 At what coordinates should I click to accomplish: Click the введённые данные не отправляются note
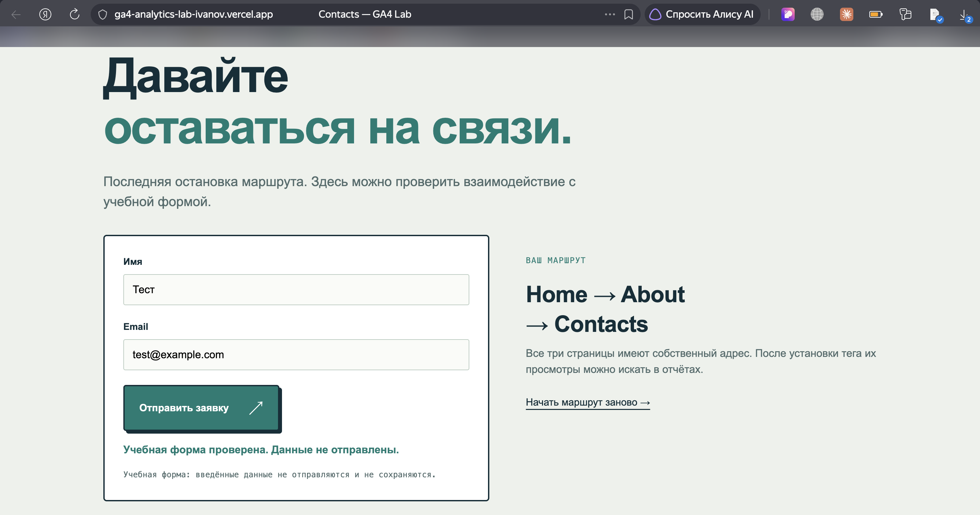[x=279, y=475]
